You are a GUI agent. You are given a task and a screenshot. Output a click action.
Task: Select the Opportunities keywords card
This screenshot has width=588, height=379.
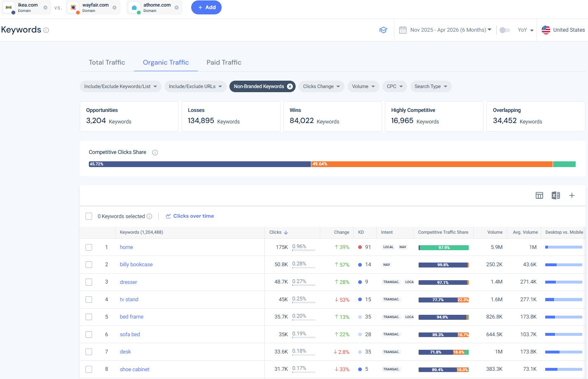(x=129, y=116)
